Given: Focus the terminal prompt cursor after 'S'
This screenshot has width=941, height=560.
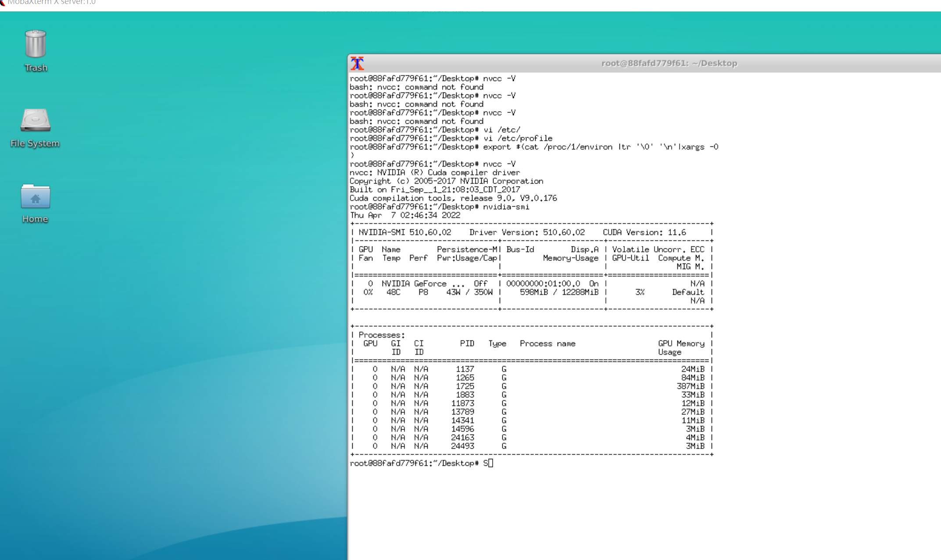Looking at the screenshot, I should 490,463.
